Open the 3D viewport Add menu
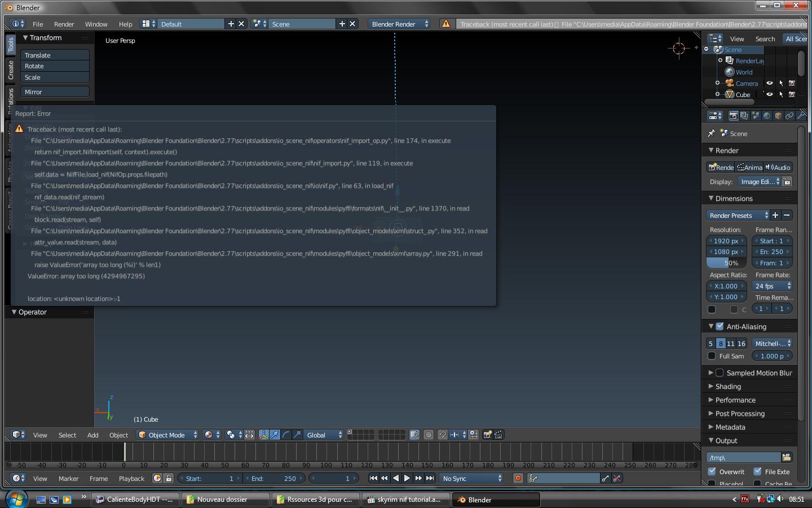Image resolution: width=812 pixels, height=508 pixels. pyautogui.click(x=92, y=435)
